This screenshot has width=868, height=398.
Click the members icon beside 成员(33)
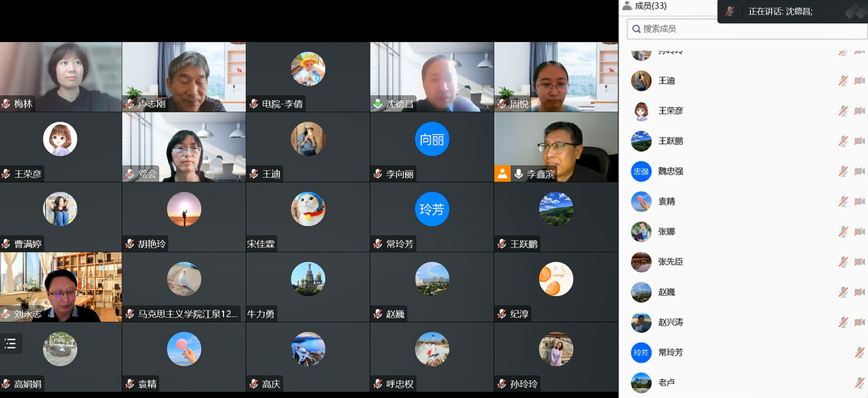pyautogui.click(x=626, y=6)
